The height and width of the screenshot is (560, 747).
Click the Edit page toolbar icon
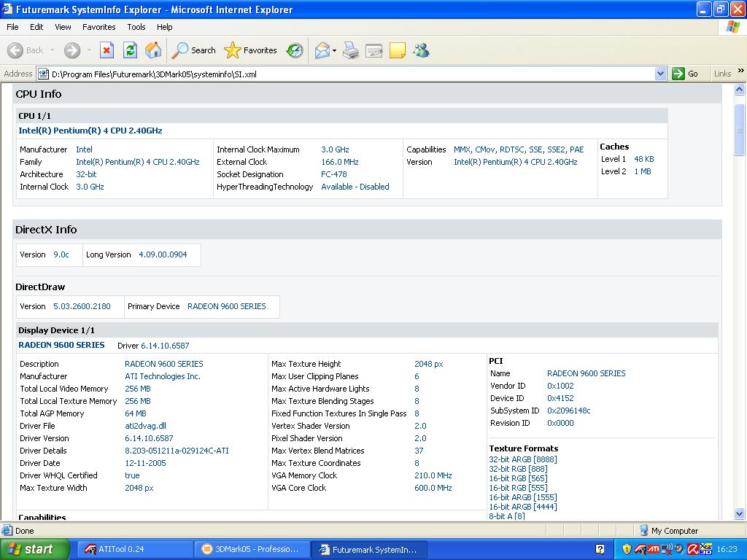374,50
